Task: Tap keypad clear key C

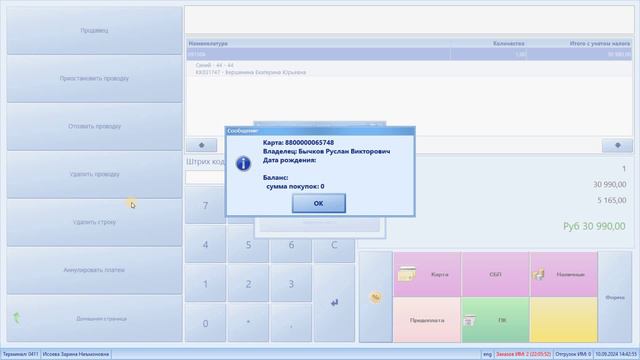Action: (334, 244)
